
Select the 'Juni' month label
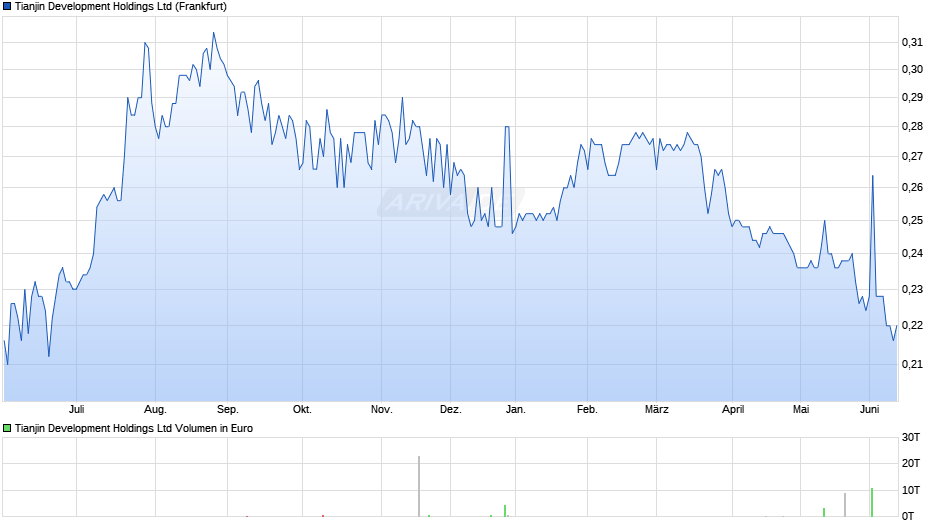coord(869,409)
